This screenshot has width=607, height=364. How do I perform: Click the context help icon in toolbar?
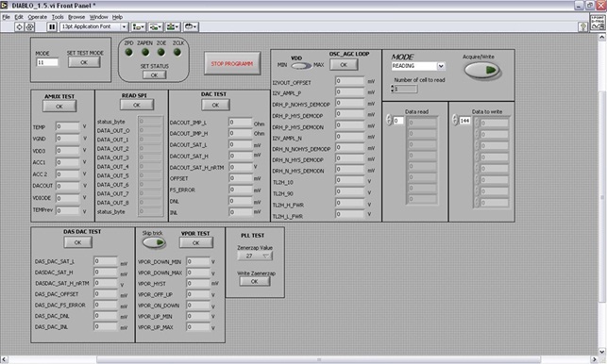click(582, 26)
